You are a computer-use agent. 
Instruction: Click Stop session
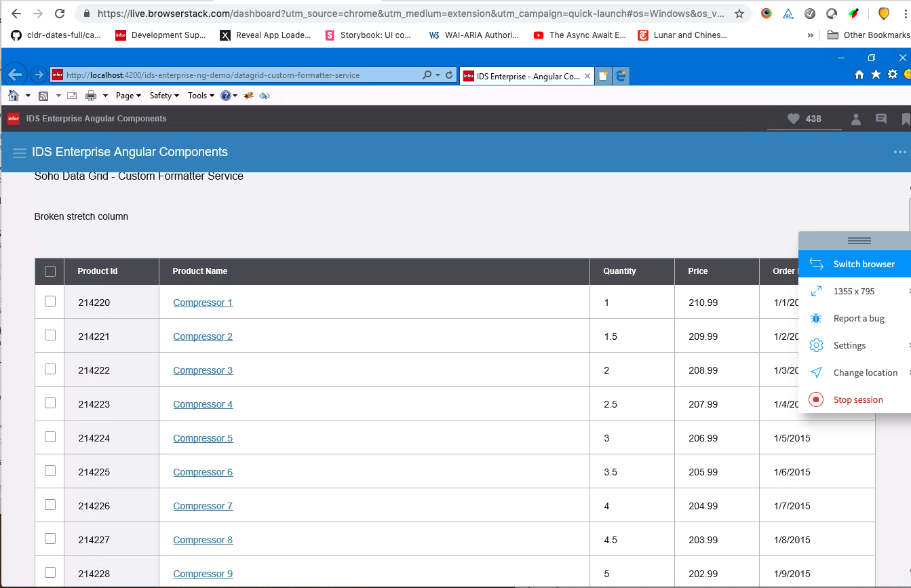pyautogui.click(x=855, y=399)
